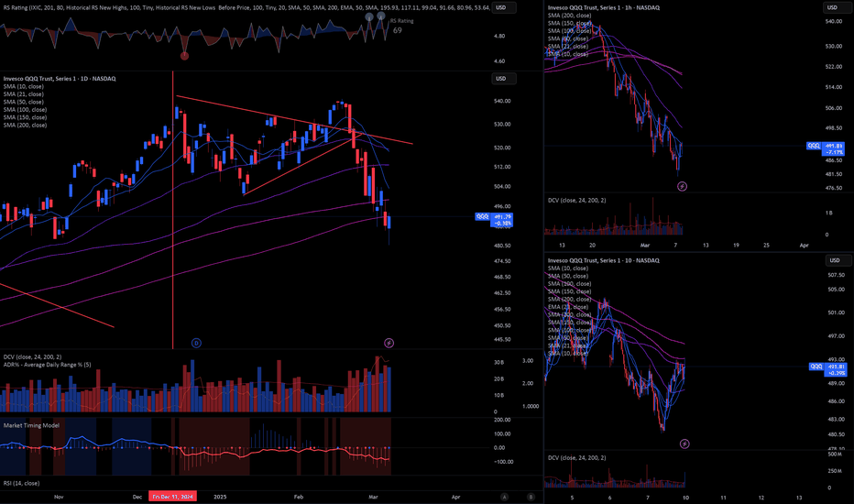Click the RS Rating indicator legend text

pos(245,7)
